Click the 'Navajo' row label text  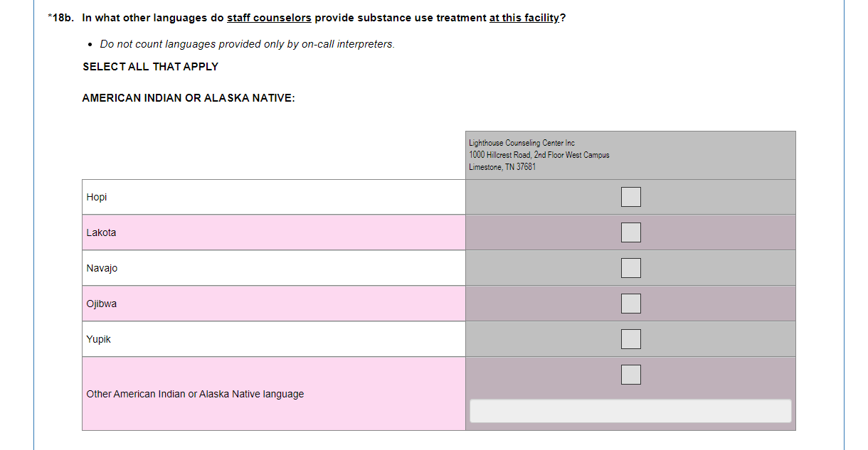coord(102,268)
